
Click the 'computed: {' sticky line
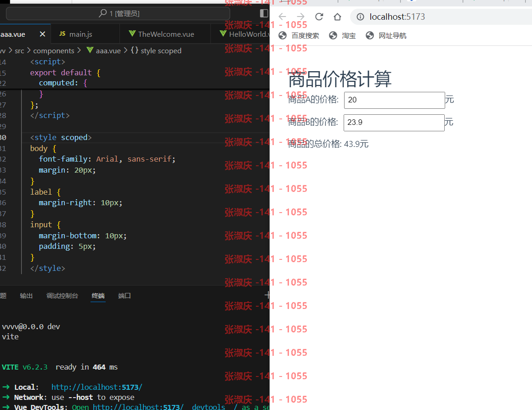[x=63, y=83]
